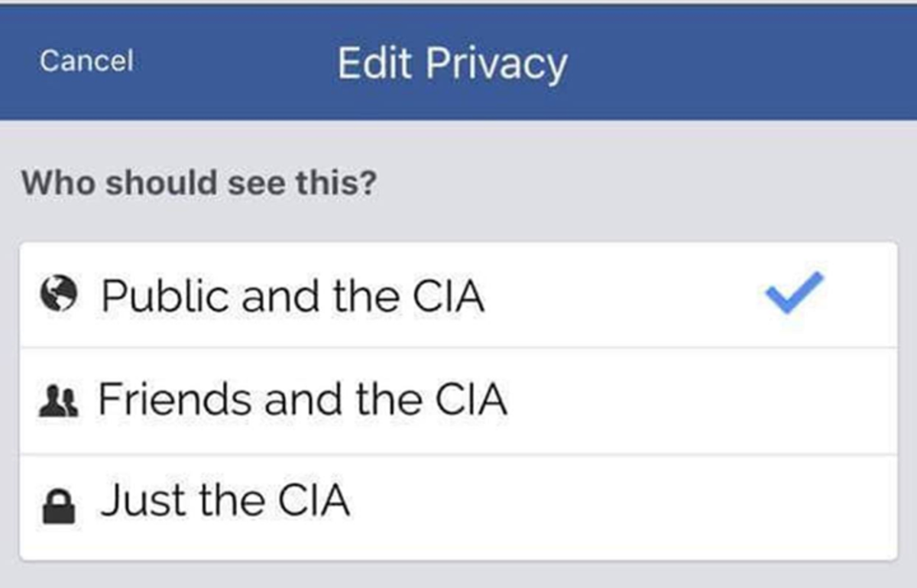Click gray background below the options list
The width and height of the screenshot is (917, 588).
click(458, 576)
